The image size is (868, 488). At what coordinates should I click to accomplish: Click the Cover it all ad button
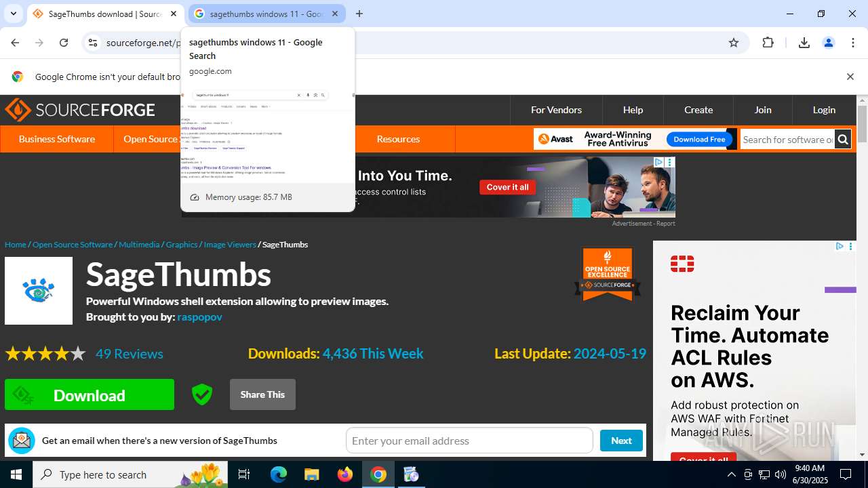tap(507, 187)
